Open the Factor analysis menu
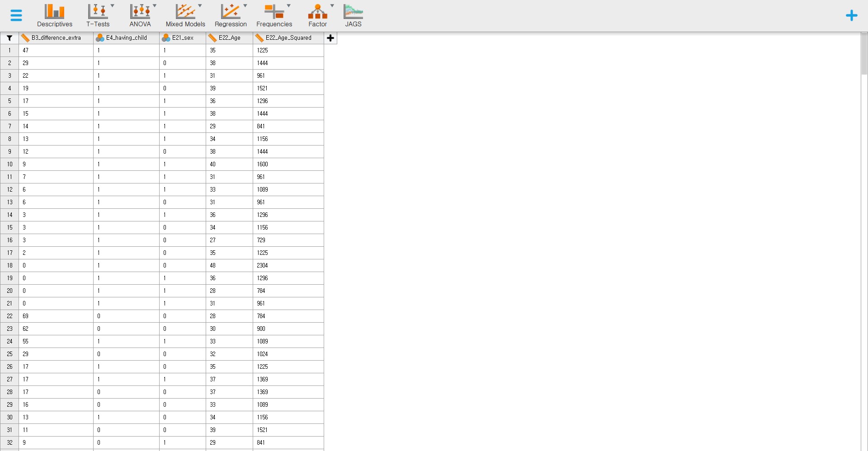This screenshot has height=451, width=868. coord(317,15)
